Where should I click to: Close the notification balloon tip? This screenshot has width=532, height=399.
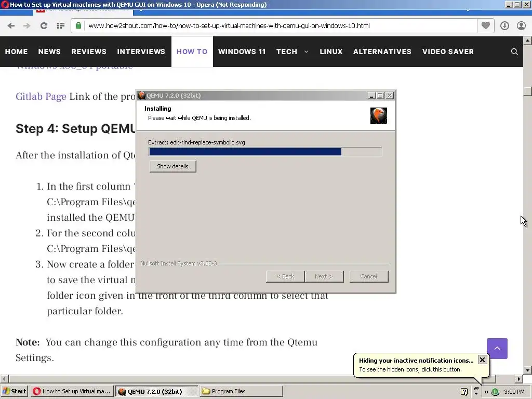(x=482, y=360)
